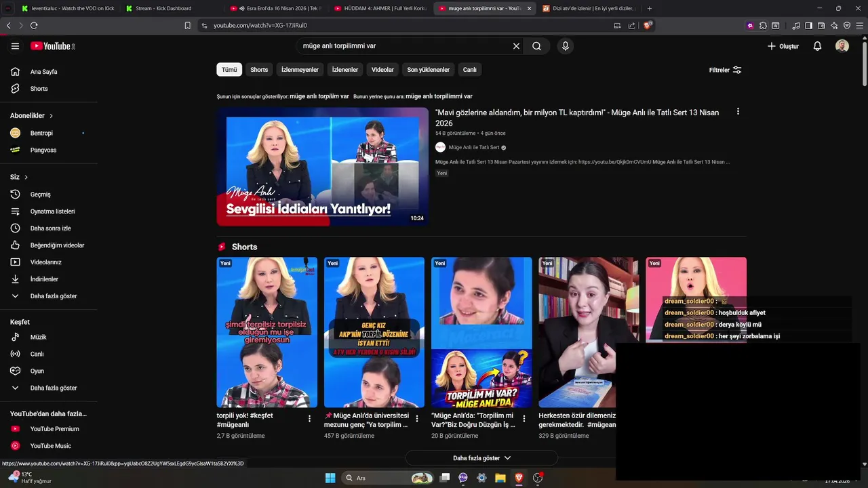Open the Windows Start menu
Image resolution: width=868 pixels, height=488 pixels.
[330, 478]
